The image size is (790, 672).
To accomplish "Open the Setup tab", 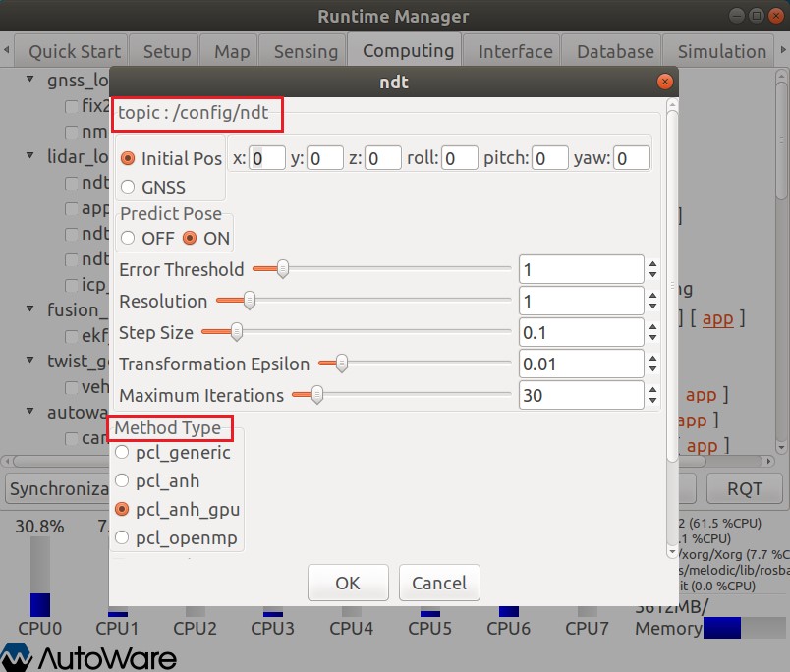I will [164, 51].
